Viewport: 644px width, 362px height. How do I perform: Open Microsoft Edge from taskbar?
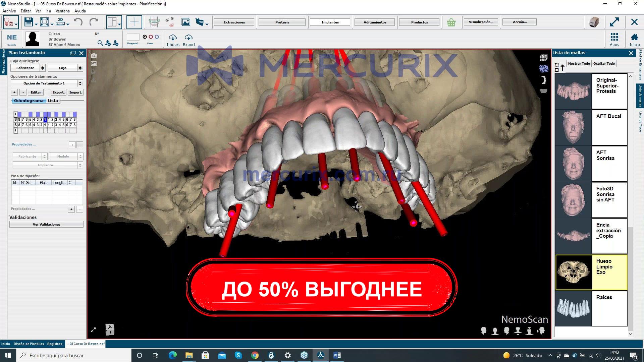[x=172, y=355]
